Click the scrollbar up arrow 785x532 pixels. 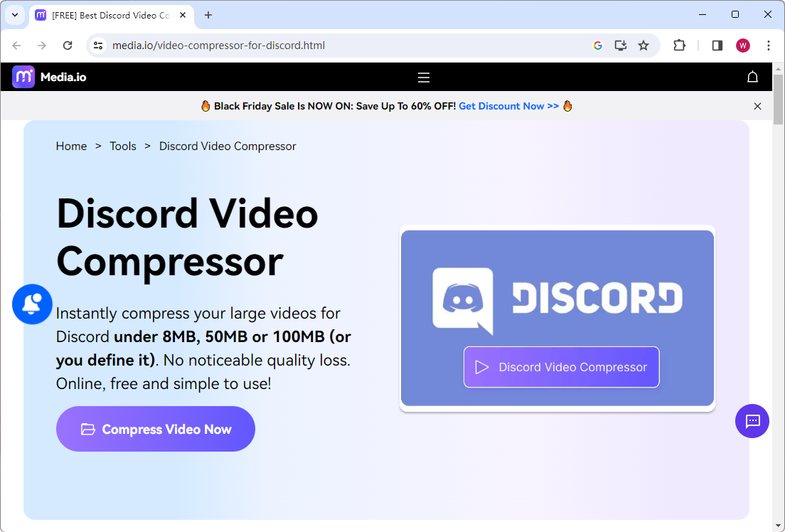coord(778,68)
